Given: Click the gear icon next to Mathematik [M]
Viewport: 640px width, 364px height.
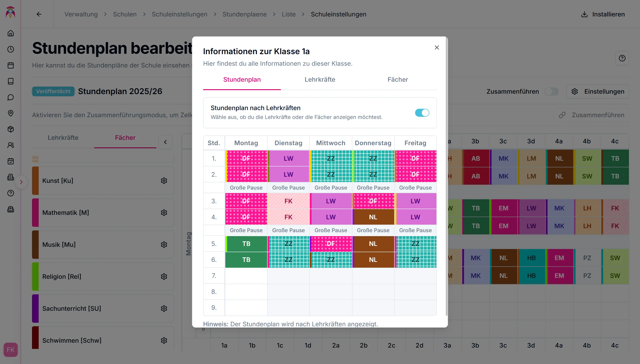Looking at the screenshot, I should tap(164, 212).
